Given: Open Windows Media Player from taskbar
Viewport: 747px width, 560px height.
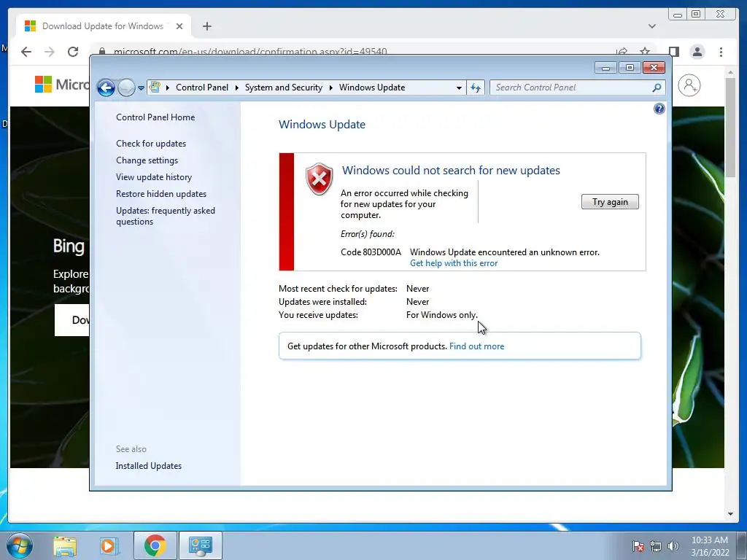Looking at the screenshot, I should click(x=108, y=546).
